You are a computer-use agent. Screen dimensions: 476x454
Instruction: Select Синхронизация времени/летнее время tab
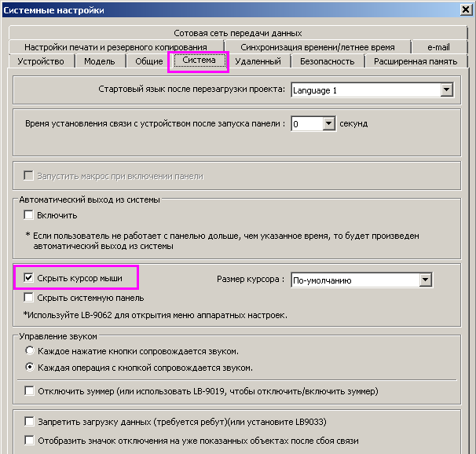[x=317, y=47]
